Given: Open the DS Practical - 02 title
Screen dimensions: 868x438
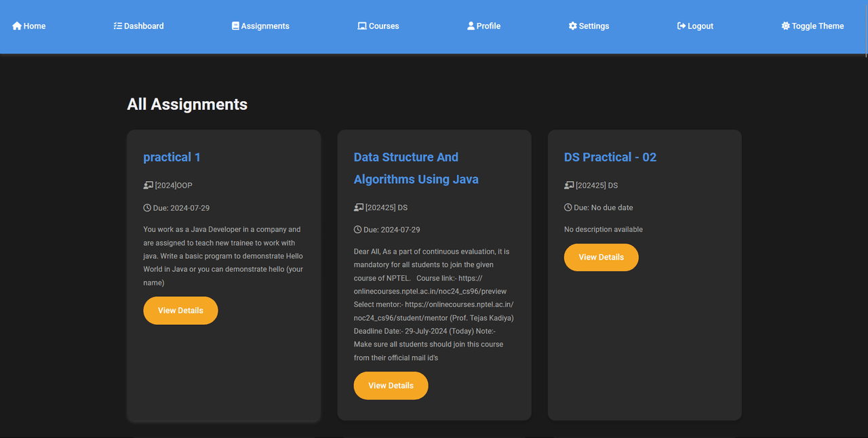Looking at the screenshot, I should 610,157.
